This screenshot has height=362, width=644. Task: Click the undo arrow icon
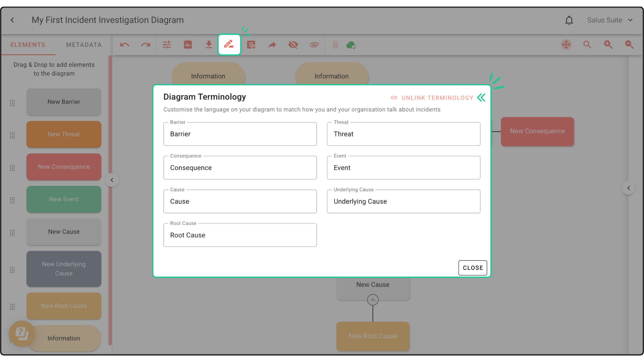(x=125, y=45)
